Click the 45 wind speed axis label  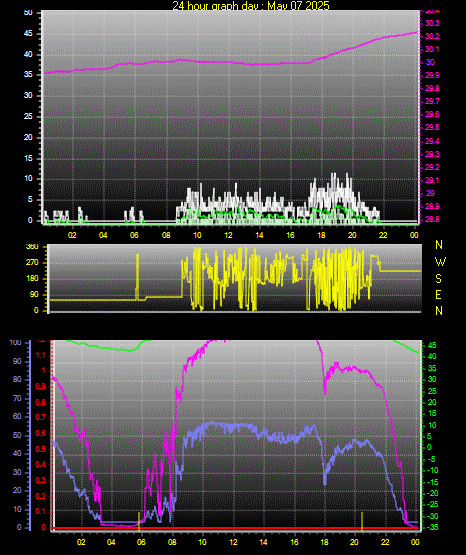[28, 34]
